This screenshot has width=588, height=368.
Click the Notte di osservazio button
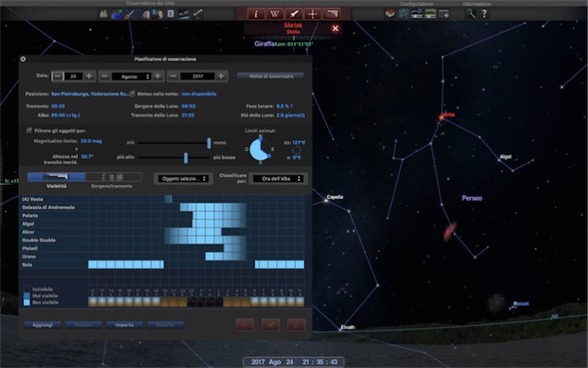click(270, 76)
